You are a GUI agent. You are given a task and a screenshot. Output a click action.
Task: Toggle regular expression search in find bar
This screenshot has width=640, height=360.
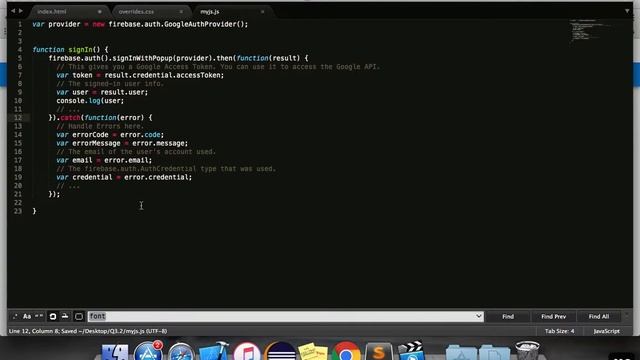coord(15,316)
